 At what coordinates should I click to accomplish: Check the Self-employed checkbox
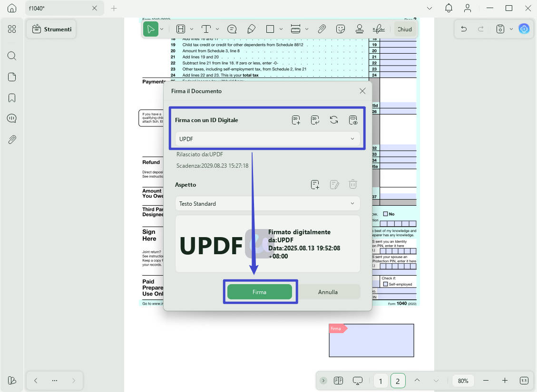pos(385,284)
